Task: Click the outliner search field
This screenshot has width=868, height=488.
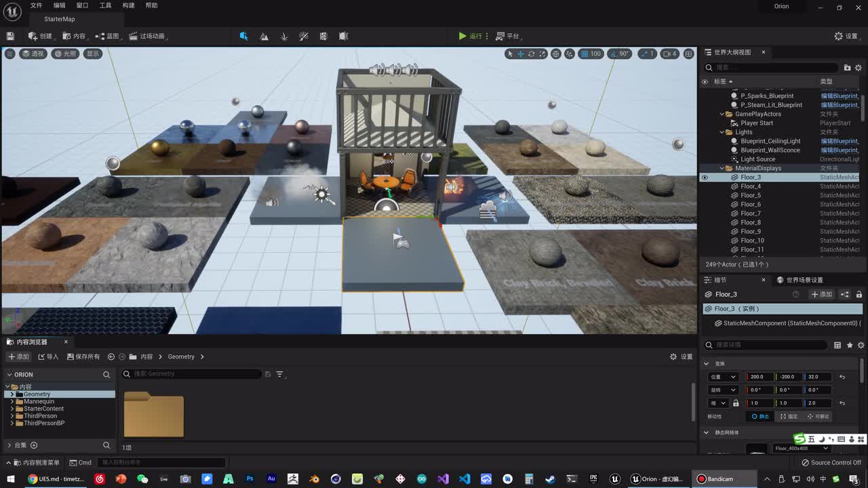Action: point(772,67)
